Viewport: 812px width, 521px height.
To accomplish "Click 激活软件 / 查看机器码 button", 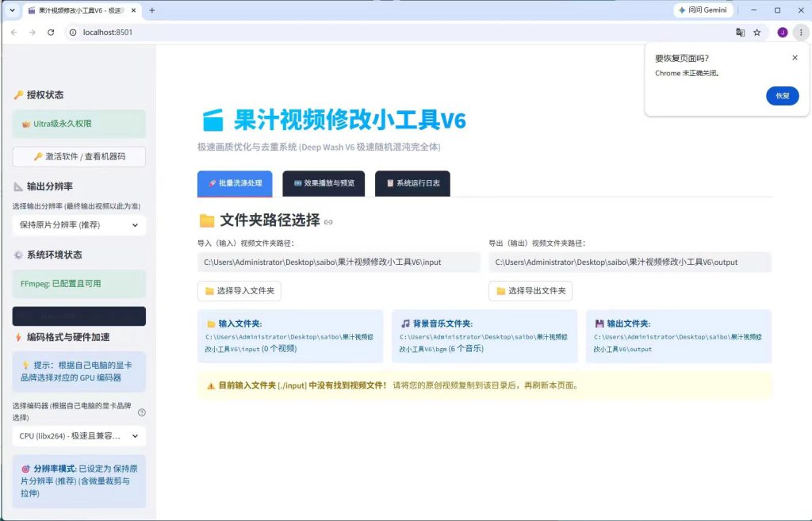I will coord(79,156).
